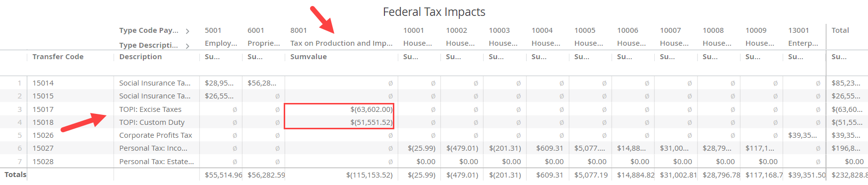Click the Total column header
The width and height of the screenshot is (868, 185).
[840, 30]
